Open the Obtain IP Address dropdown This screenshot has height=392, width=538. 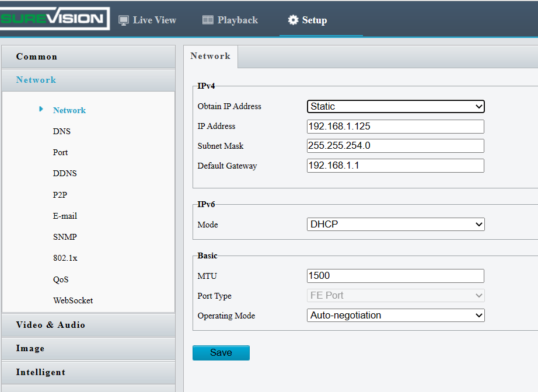(x=396, y=107)
